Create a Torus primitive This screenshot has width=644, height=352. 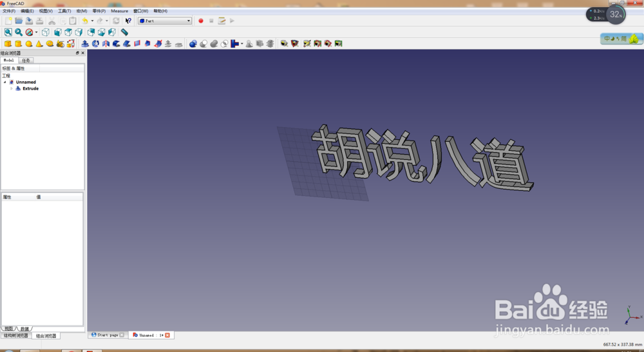(50, 44)
